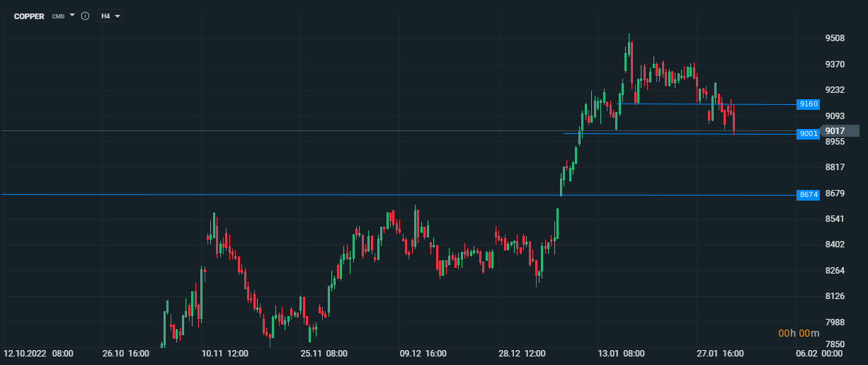
Task: Click the 8679 price axis value
Action: coord(835,193)
